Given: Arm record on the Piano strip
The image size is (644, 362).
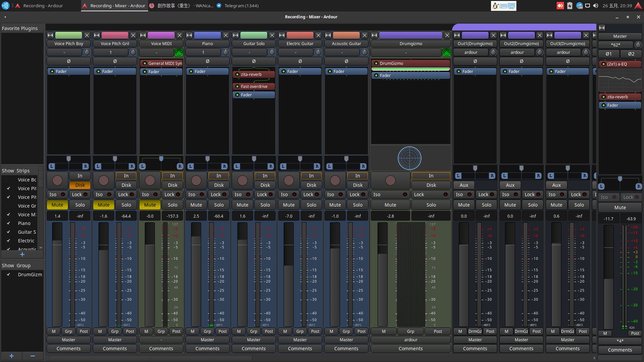Looking at the screenshot, I should (x=196, y=180).
